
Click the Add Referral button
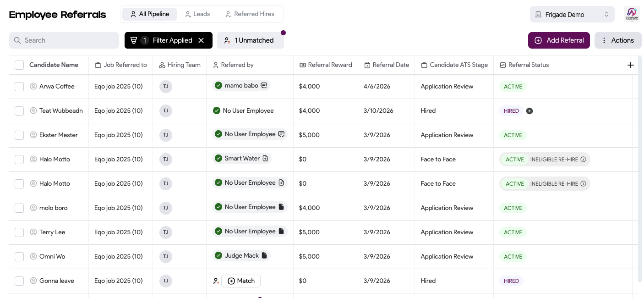point(559,40)
